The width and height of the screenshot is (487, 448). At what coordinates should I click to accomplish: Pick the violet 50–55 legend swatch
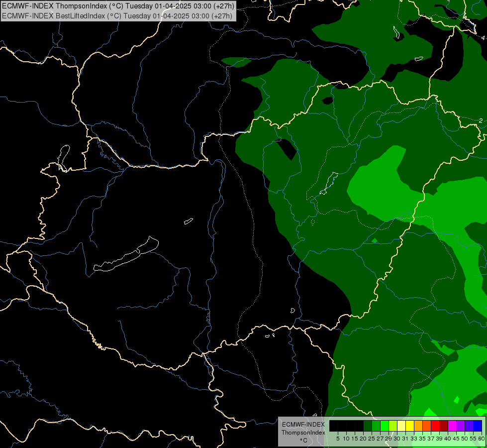point(469,426)
